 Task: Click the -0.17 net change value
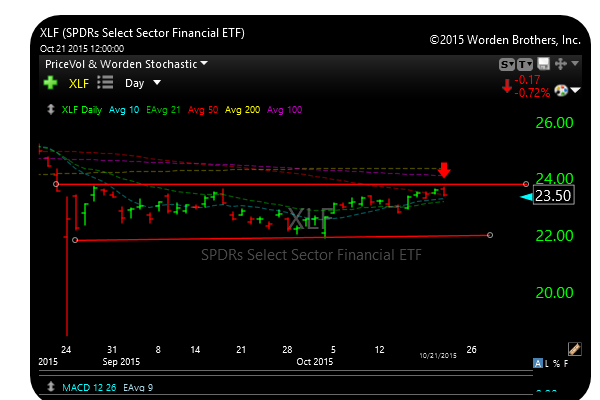pos(527,80)
